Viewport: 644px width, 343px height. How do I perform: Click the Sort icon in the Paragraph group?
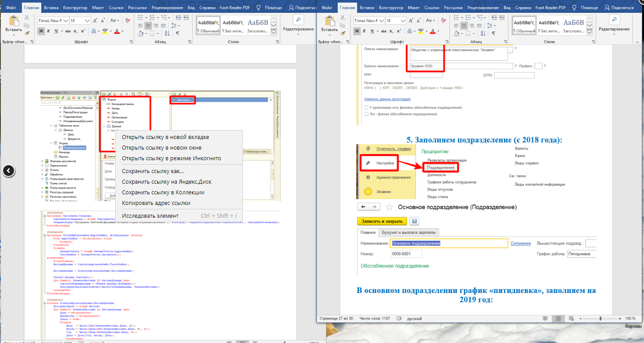167,33
